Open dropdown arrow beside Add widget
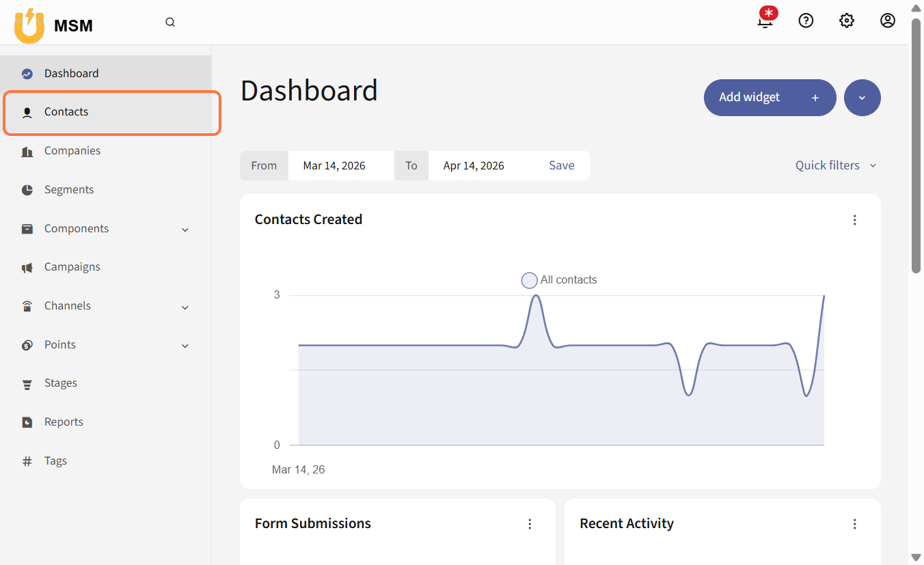 coord(862,98)
